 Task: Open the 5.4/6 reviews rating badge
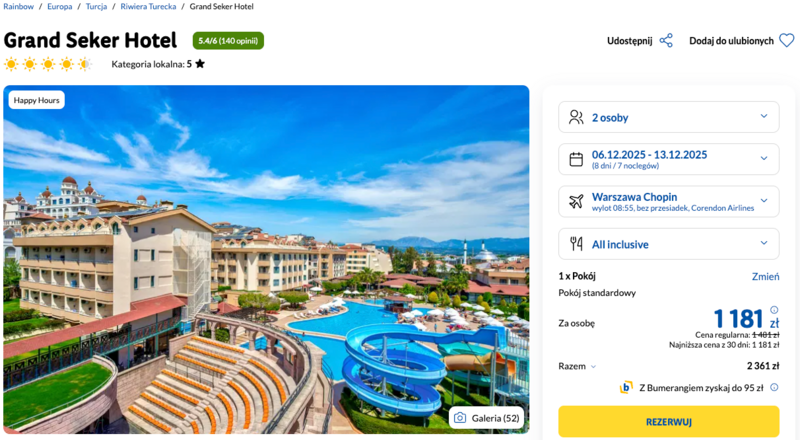(x=228, y=41)
